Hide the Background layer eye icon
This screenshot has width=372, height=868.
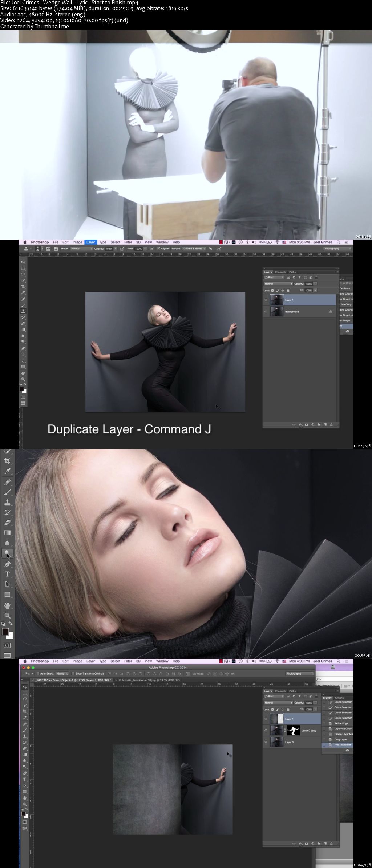(x=266, y=312)
